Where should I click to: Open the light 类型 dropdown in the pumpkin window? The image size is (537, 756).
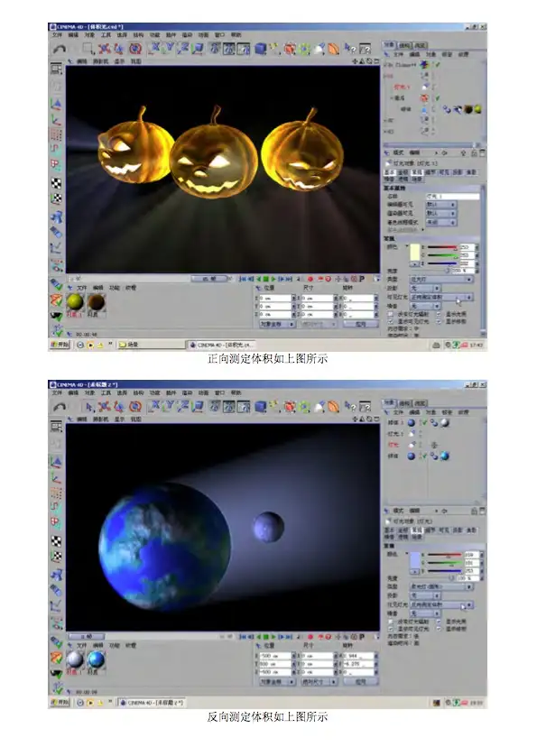pos(441,279)
